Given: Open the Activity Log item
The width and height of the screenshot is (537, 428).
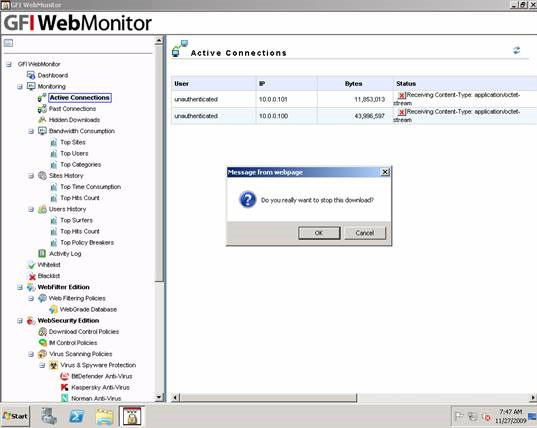Looking at the screenshot, I should tap(65, 254).
